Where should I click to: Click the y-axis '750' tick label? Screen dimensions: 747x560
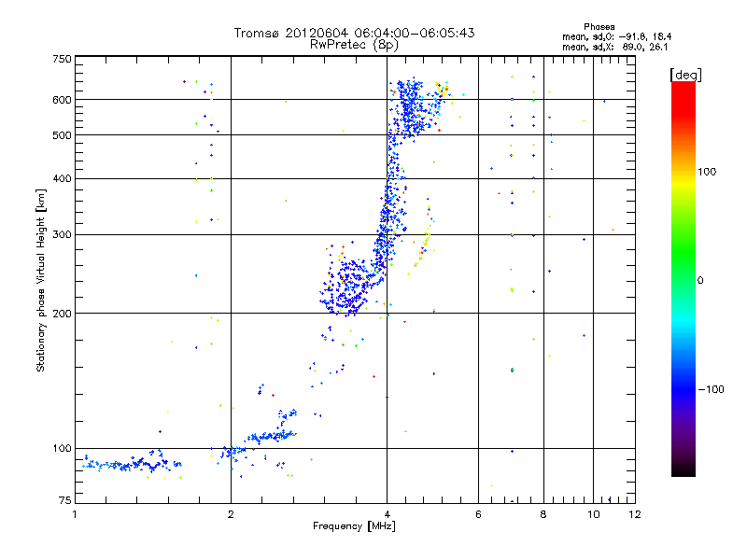[62, 59]
